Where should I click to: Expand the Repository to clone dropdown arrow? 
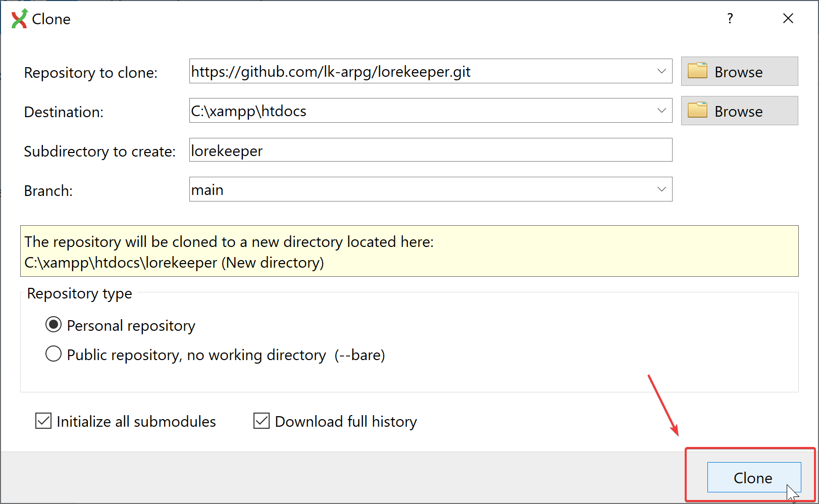661,71
